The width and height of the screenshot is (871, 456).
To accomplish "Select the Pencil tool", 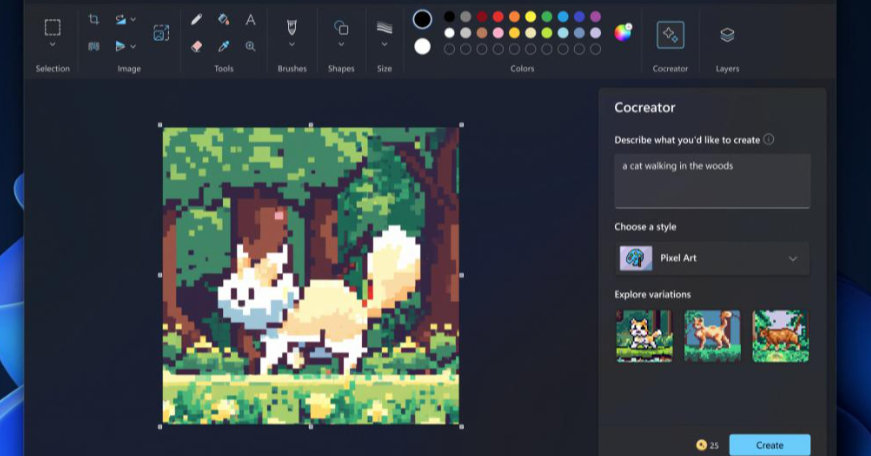I will (x=196, y=20).
